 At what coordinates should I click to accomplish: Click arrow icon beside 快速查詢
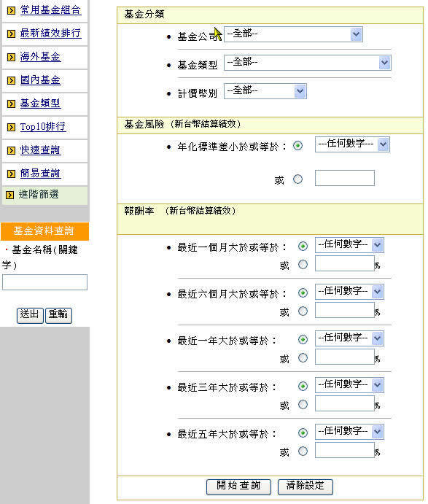coord(11,150)
